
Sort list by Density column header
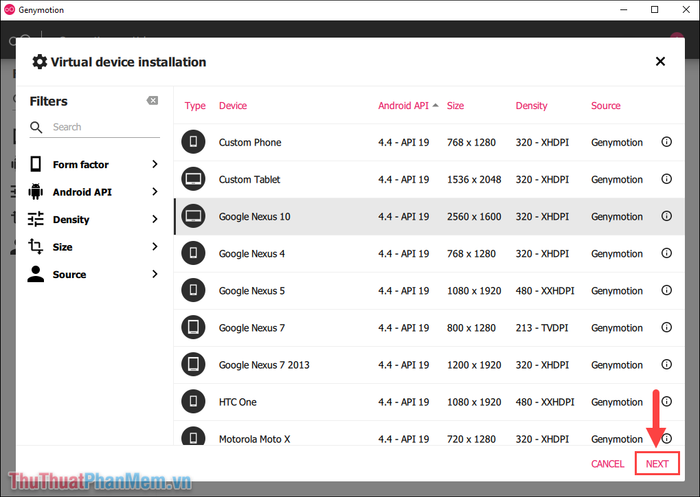(x=531, y=106)
